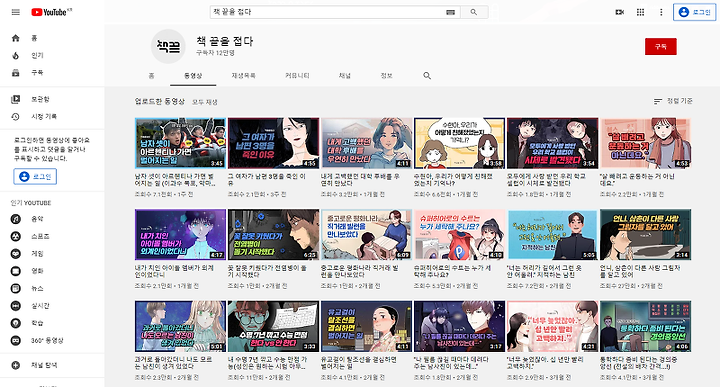
Task: Click the Play all link
Action: [x=205, y=102]
